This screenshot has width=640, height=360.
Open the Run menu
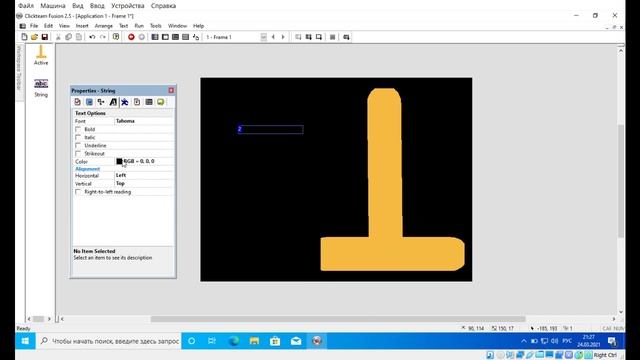(139, 26)
